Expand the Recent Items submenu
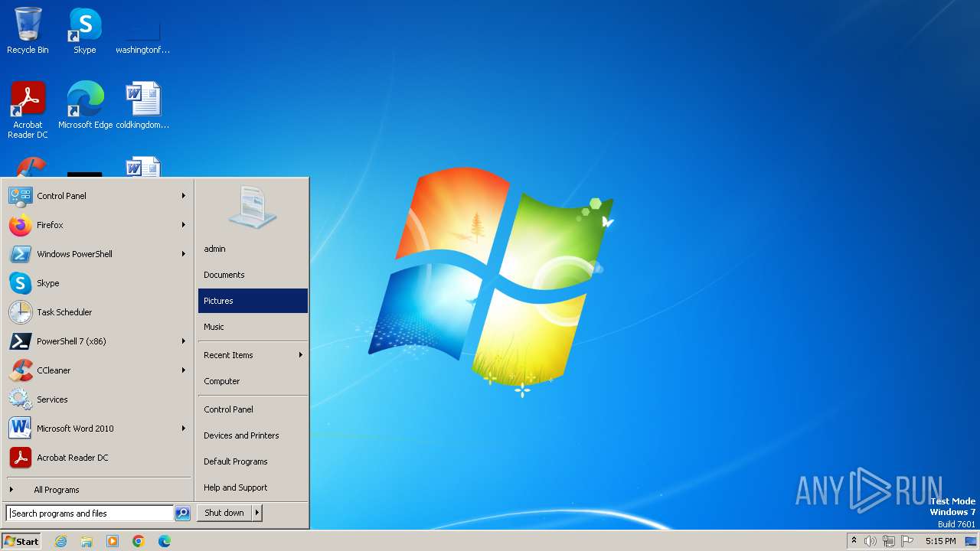This screenshot has width=980, height=551. click(253, 355)
